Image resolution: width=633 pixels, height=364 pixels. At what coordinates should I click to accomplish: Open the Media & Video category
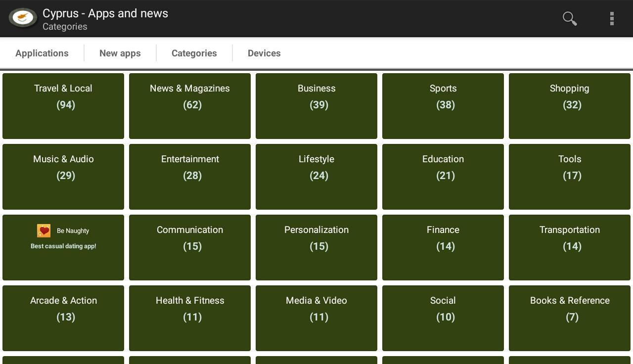(x=316, y=318)
